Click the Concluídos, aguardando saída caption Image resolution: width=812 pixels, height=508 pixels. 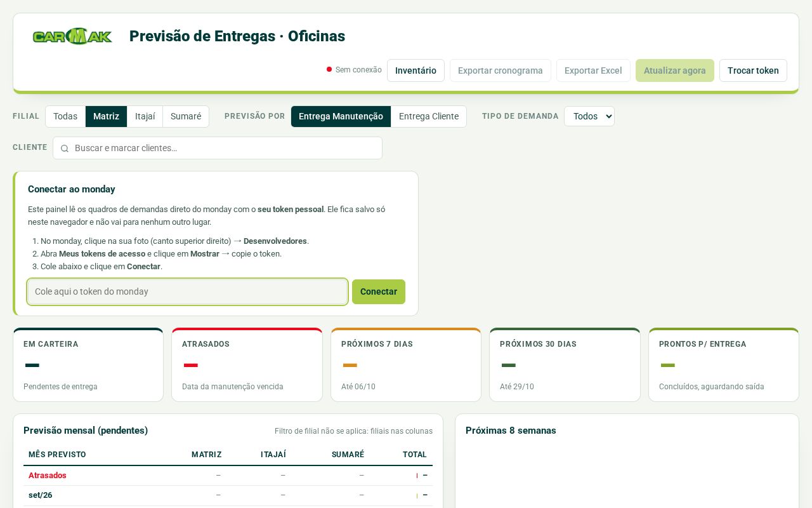click(712, 387)
